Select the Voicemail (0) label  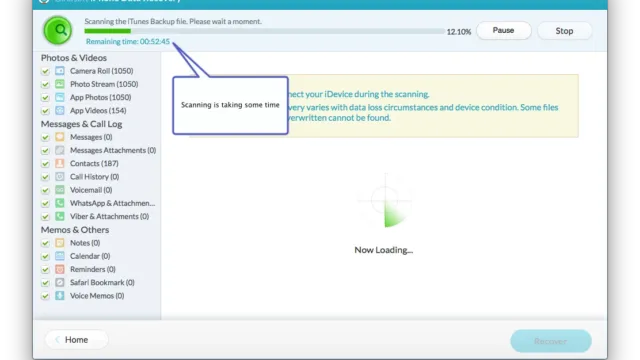click(91, 190)
